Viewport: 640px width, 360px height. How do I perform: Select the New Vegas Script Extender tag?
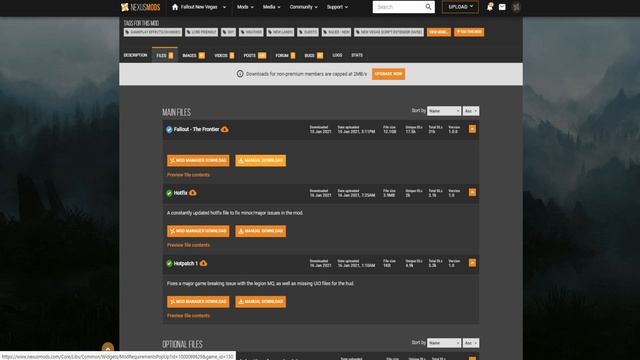(389, 32)
